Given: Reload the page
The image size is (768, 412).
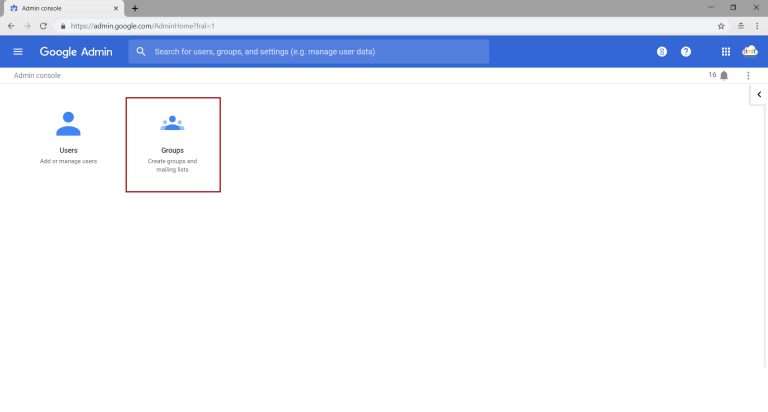Looking at the screenshot, I should click(43, 26).
